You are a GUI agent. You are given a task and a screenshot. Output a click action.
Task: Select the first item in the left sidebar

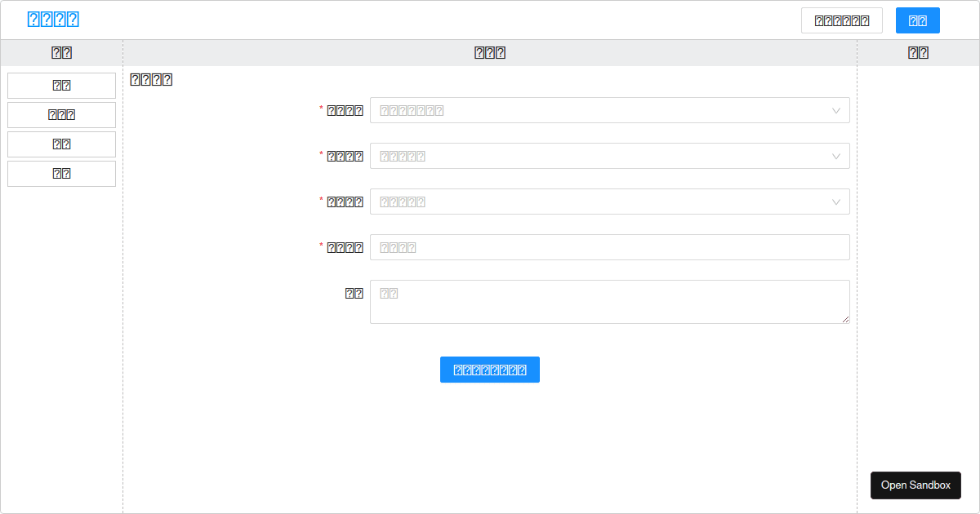click(61, 85)
